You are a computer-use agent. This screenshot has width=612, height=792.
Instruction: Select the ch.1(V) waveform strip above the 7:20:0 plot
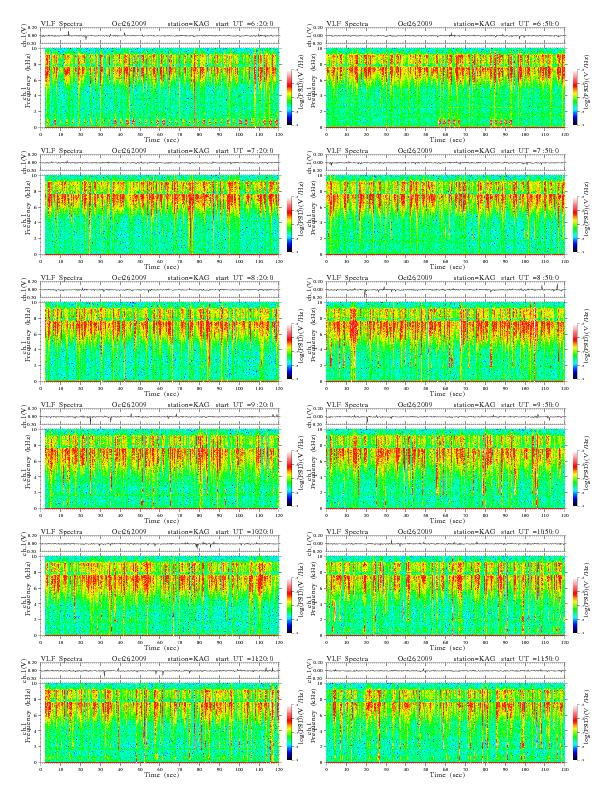(x=160, y=163)
